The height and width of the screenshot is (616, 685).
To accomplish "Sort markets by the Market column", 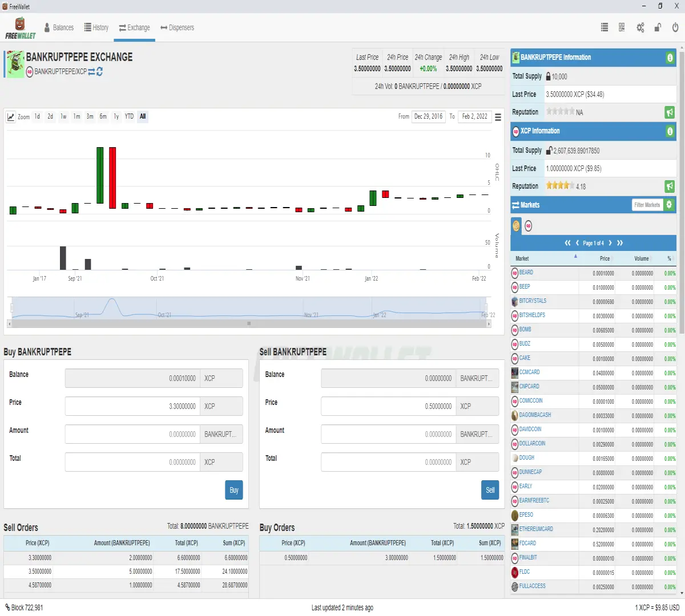I will [x=545, y=258].
